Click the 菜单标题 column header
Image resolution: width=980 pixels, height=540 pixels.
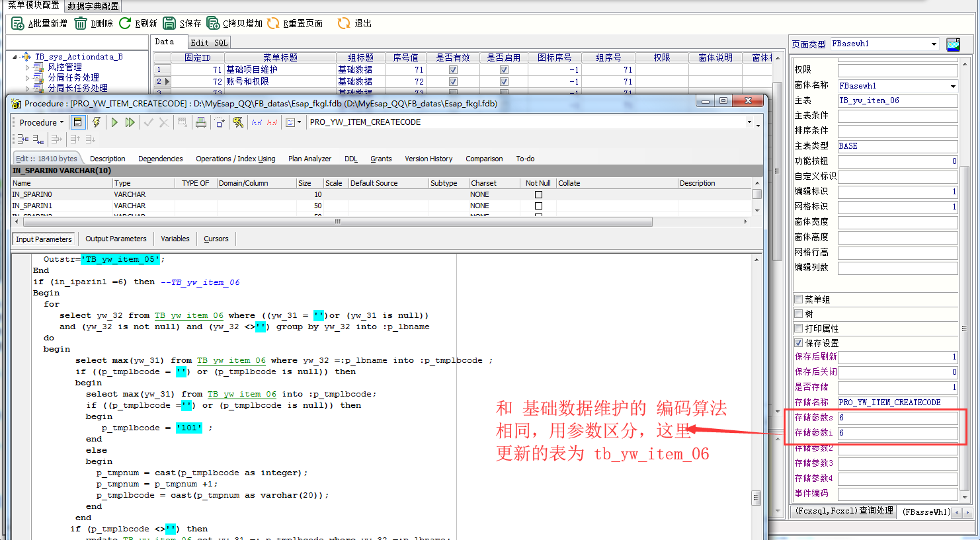tap(280, 58)
